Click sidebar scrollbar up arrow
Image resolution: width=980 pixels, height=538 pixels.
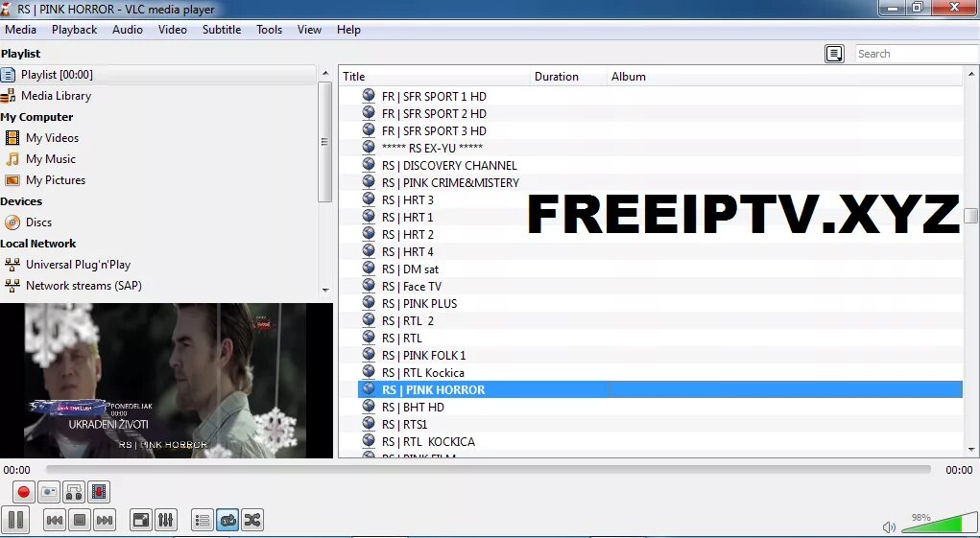[x=325, y=73]
